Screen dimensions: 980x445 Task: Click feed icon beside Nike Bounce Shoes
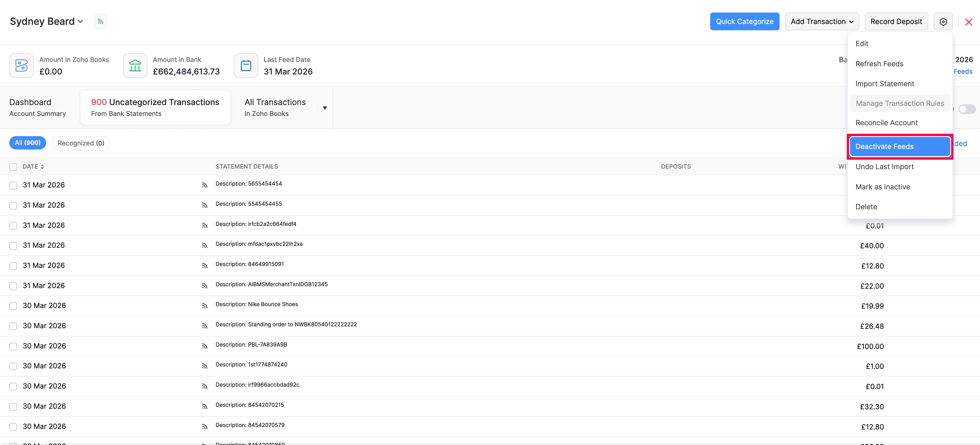click(205, 306)
